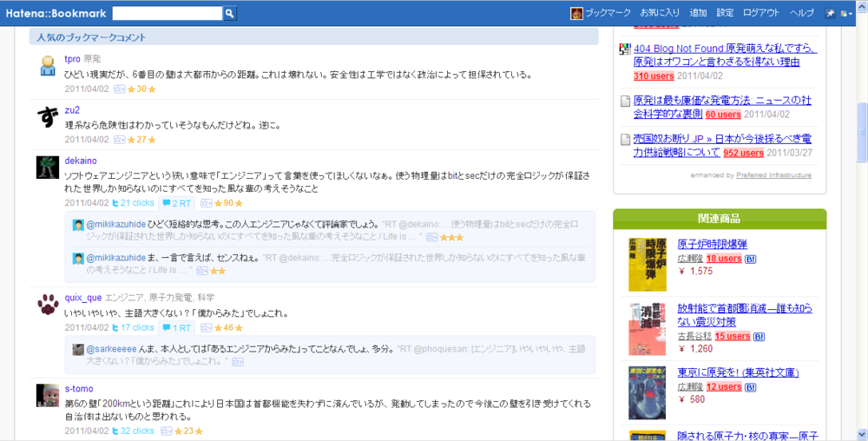Click the favicon beside 404 Blog Not Found
The height and width of the screenshot is (441, 868).
point(625,49)
